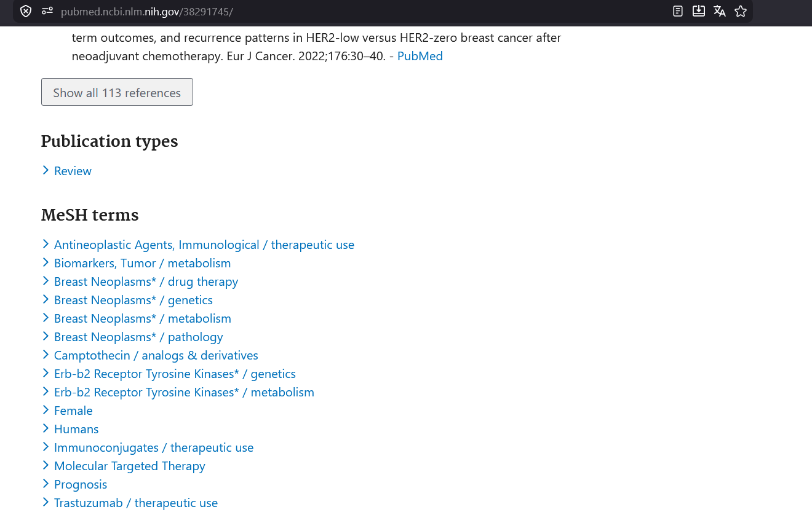812x523 pixels.
Task: Select Breast Neoplasms / pathology term
Action: click(x=138, y=337)
